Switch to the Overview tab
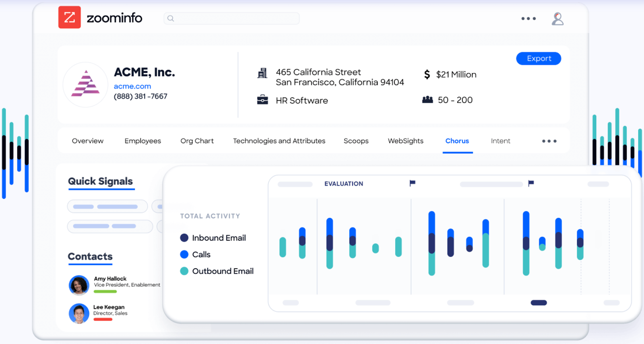 (x=88, y=141)
